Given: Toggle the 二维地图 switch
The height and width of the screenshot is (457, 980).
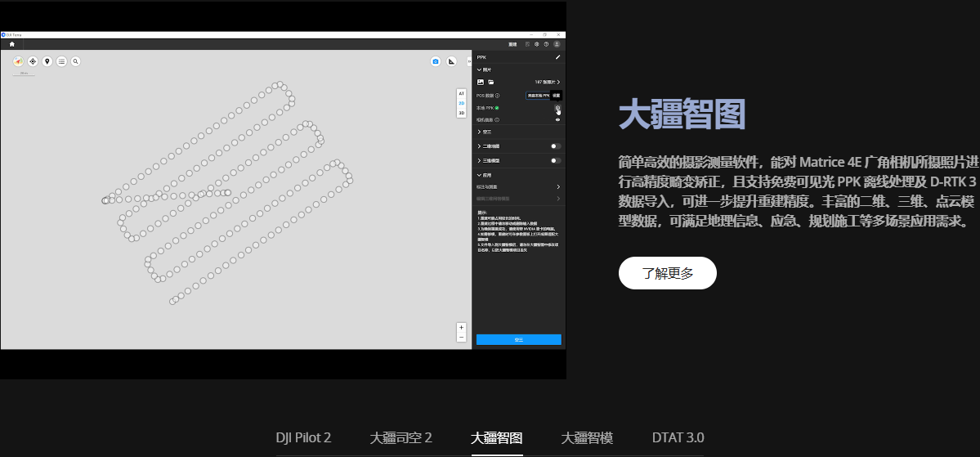Looking at the screenshot, I should [x=556, y=146].
